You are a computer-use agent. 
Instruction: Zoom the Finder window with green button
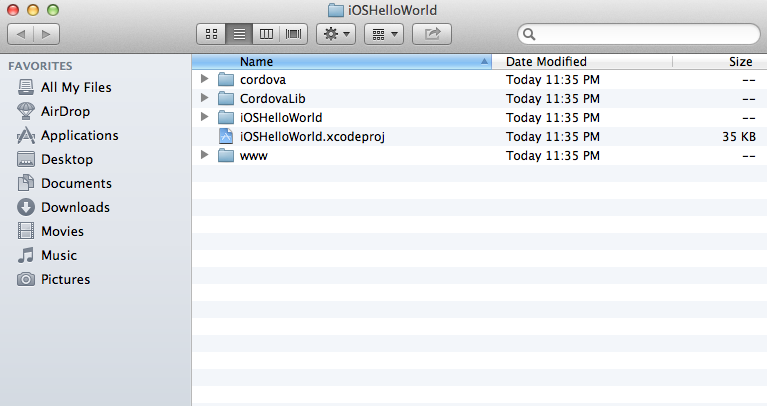[53, 10]
